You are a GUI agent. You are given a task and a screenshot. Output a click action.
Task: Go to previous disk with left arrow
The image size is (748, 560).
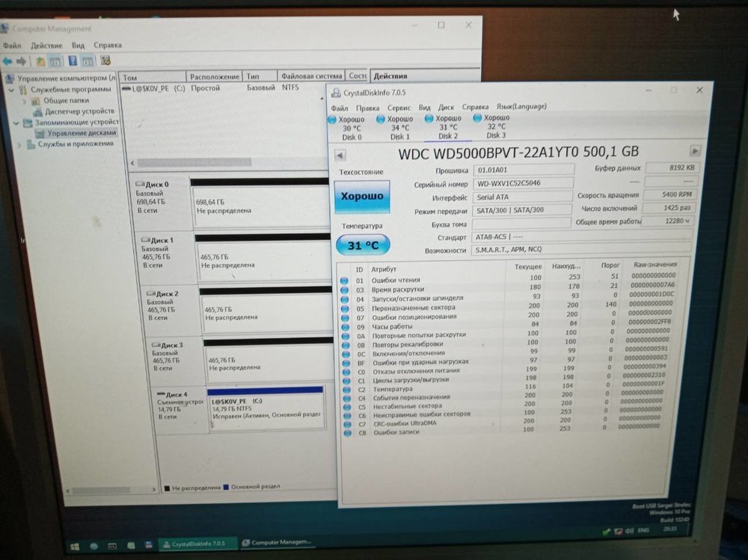340,155
